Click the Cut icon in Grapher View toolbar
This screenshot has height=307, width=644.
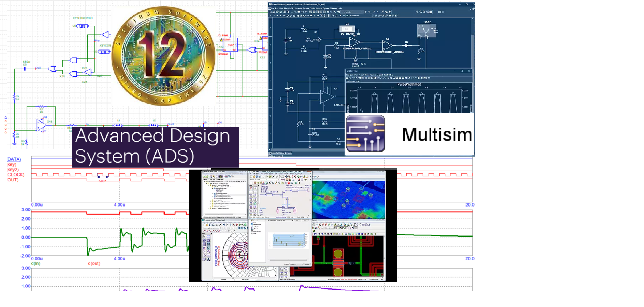click(x=356, y=78)
